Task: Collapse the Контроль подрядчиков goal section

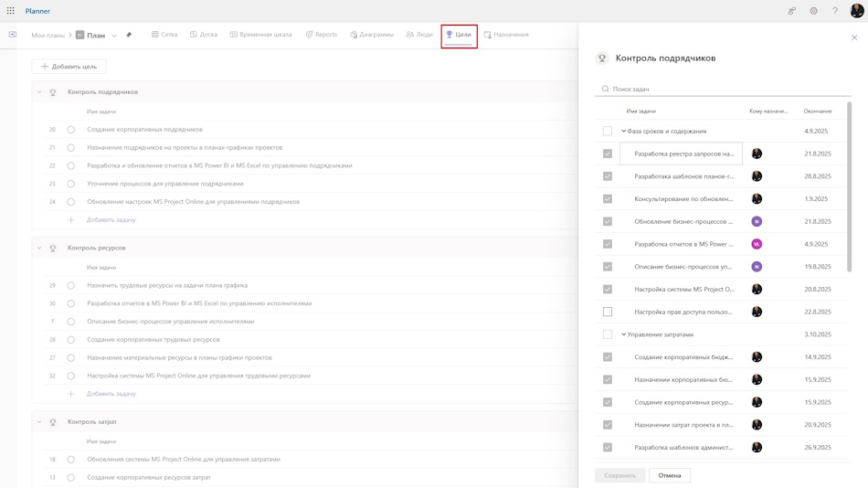Action: point(39,92)
